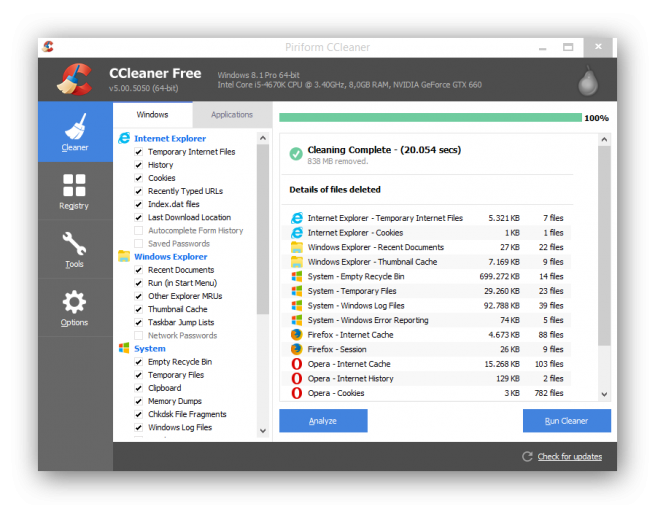Click the CCleaner title bar app icon
This screenshot has width=655, height=509.
pos(48,46)
